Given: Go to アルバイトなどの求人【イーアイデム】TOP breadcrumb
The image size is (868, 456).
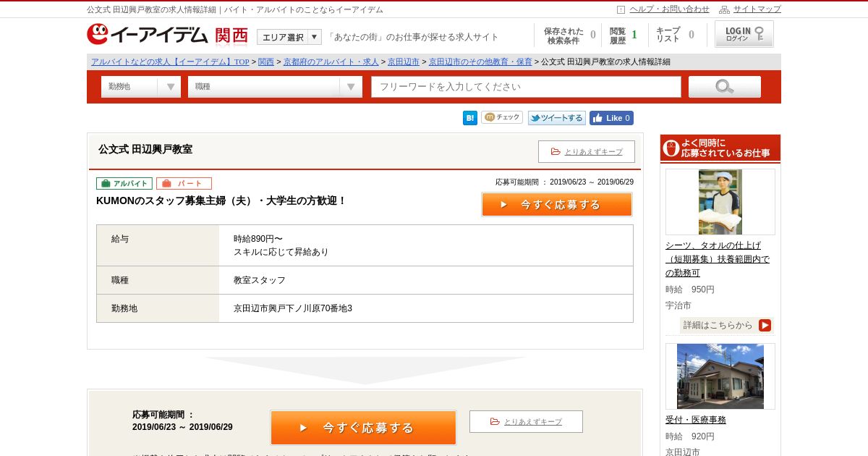Looking at the screenshot, I should (x=170, y=62).
